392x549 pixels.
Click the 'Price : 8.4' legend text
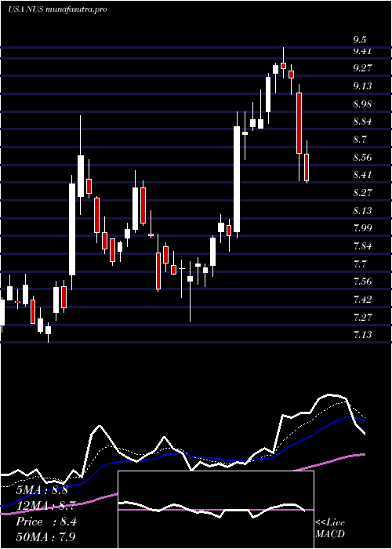tap(45, 522)
